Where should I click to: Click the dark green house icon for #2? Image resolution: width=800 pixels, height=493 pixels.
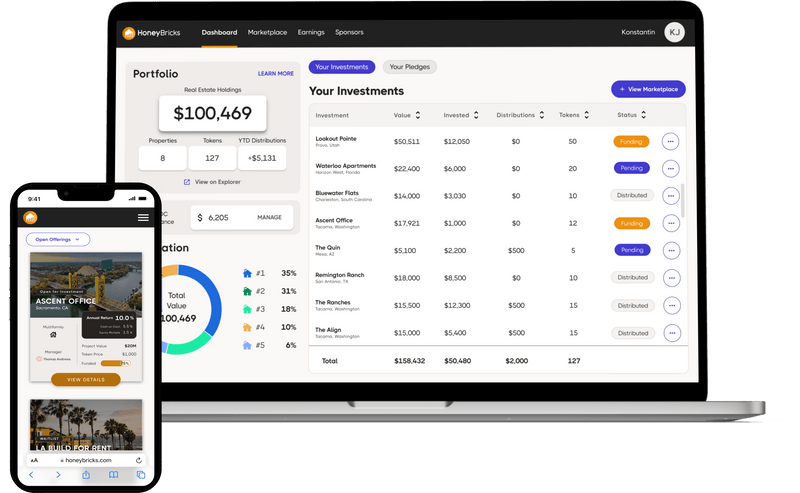pos(247,291)
